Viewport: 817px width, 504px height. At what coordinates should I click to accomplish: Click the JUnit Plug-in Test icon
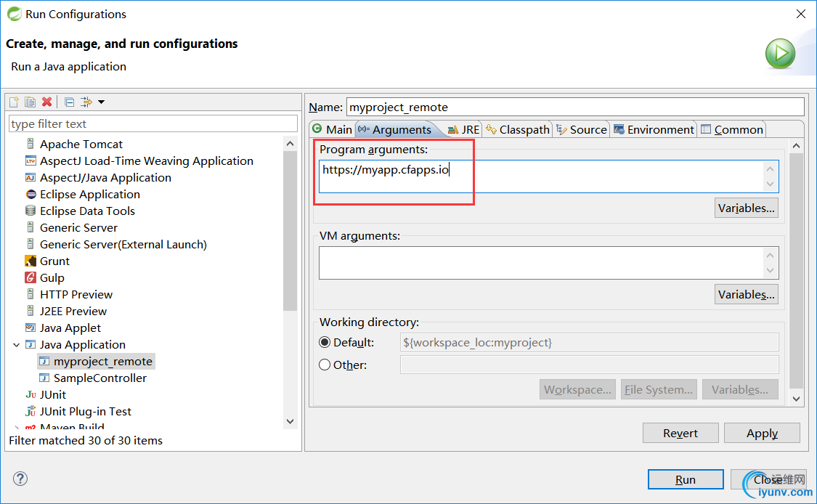click(31, 411)
